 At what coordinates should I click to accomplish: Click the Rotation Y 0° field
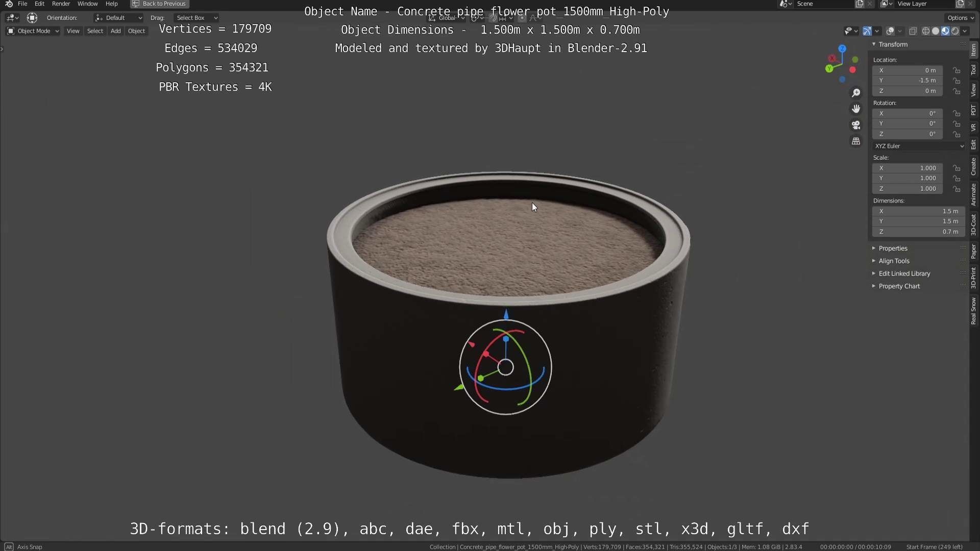click(908, 123)
